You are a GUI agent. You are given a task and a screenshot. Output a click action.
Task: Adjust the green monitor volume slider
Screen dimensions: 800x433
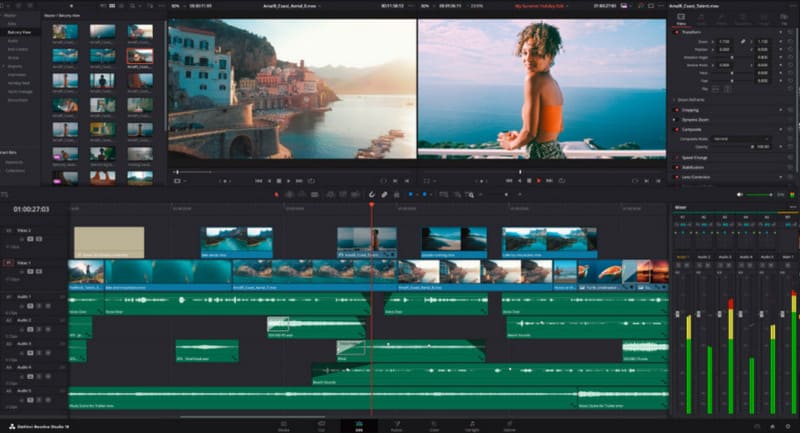(757, 194)
